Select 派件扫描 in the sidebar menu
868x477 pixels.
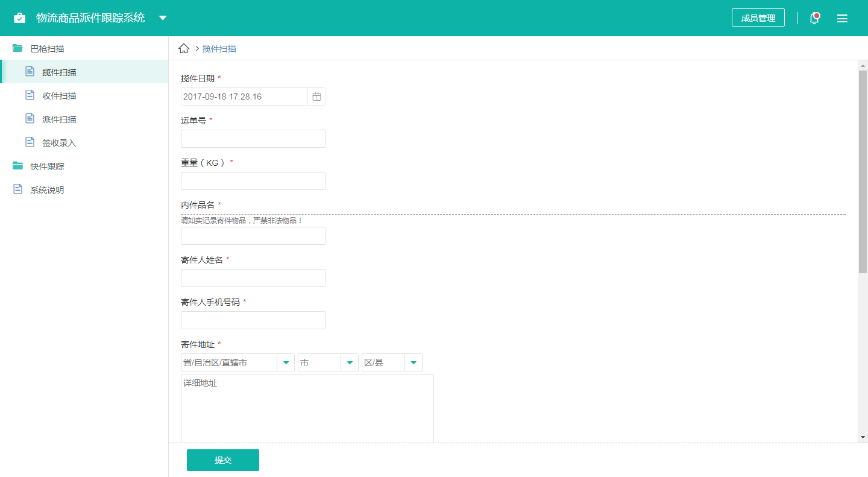59,119
